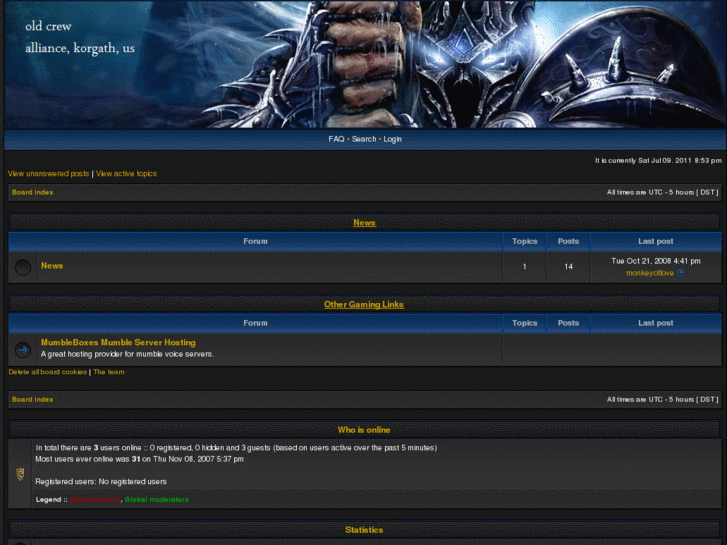The image size is (727, 545).
Task: Open MumbleBoxes Mumble Server Hosting link
Action: (118, 342)
